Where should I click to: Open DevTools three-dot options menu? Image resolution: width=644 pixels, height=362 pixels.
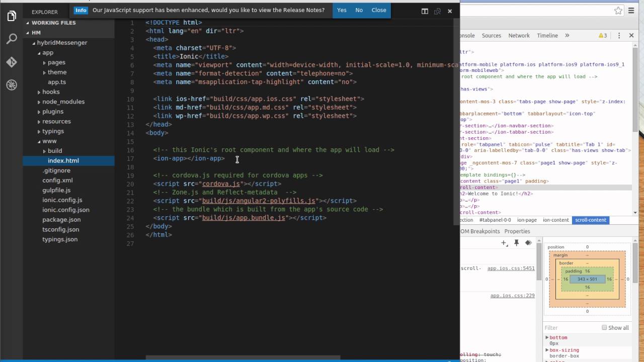[619, 35]
